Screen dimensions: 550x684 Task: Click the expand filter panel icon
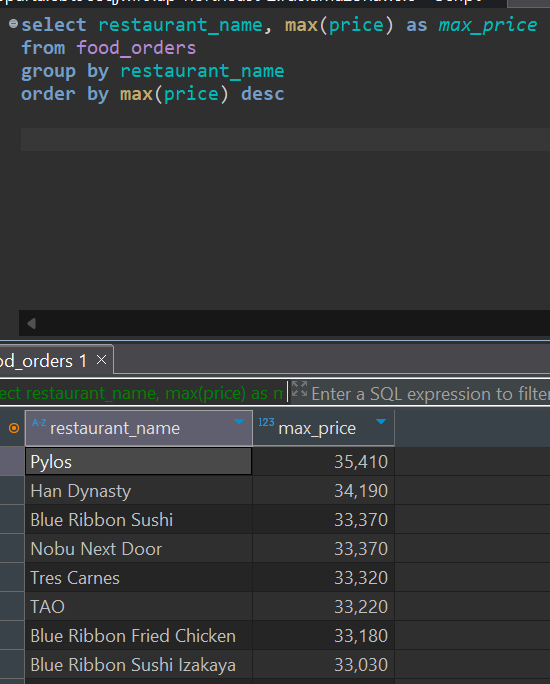coord(300,388)
